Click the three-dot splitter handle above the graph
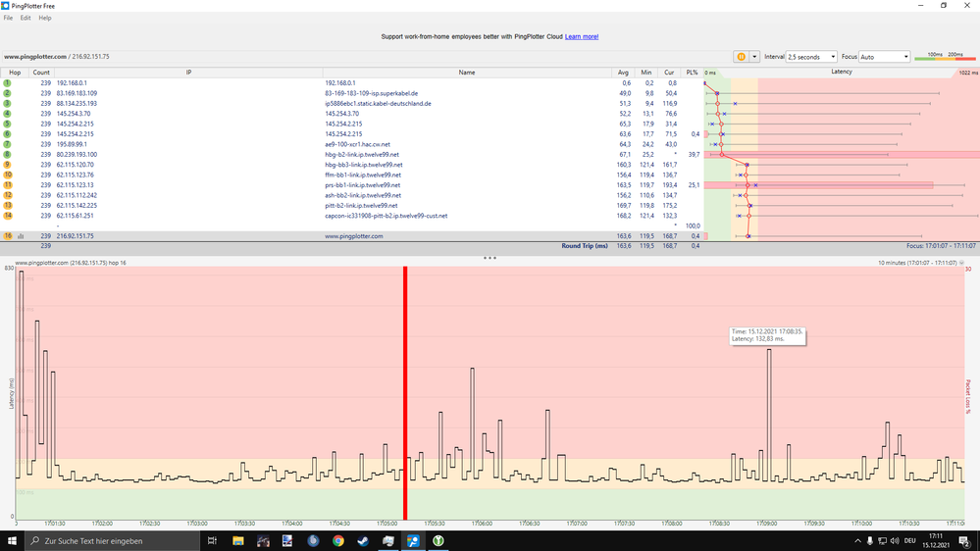The width and height of the screenshot is (980, 551). point(490,258)
